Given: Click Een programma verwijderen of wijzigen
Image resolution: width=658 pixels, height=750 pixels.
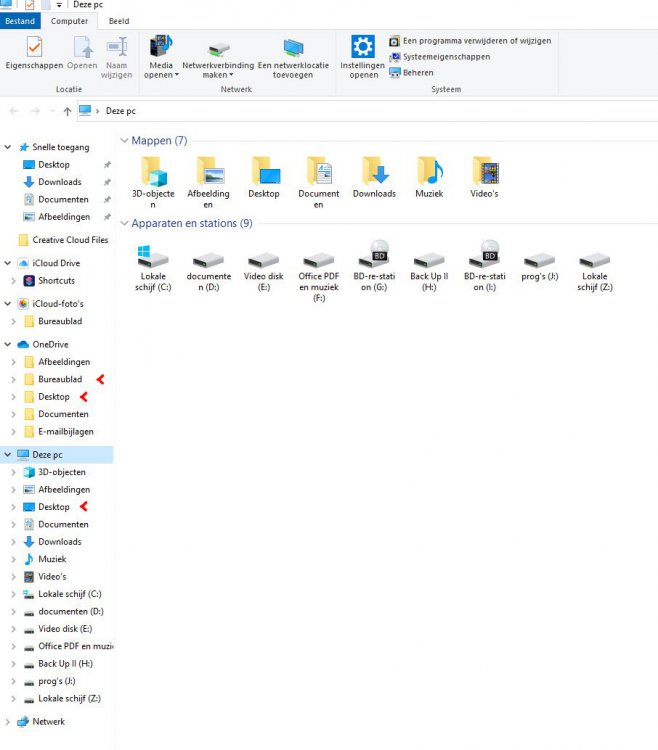Looking at the screenshot, I should tap(471, 41).
